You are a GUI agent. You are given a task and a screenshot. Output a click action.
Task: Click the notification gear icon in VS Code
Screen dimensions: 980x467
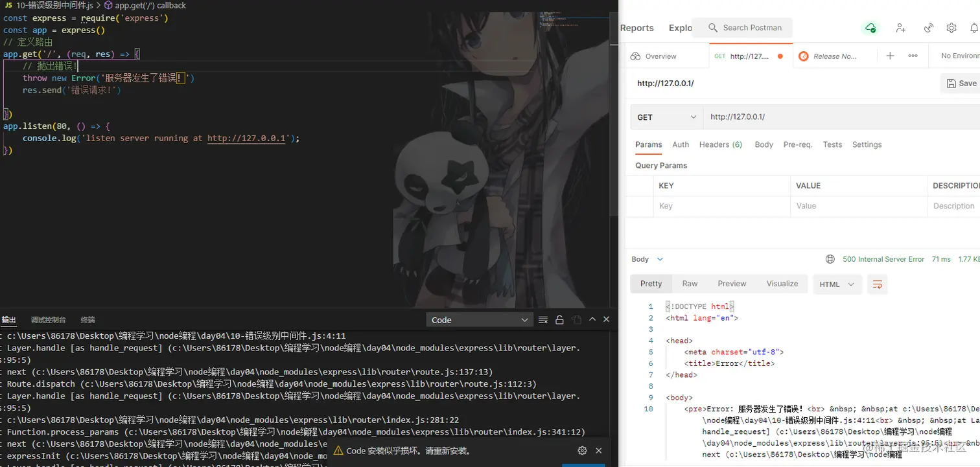(x=582, y=451)
